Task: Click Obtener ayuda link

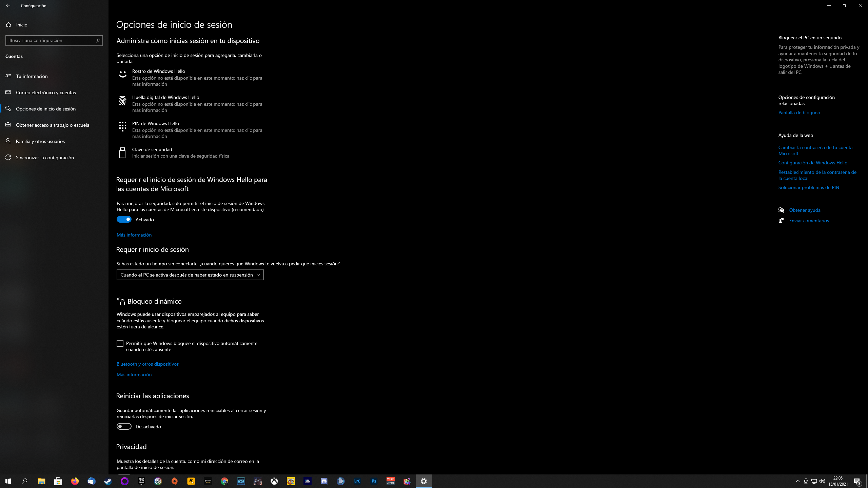Action: [x=805, y=210]
